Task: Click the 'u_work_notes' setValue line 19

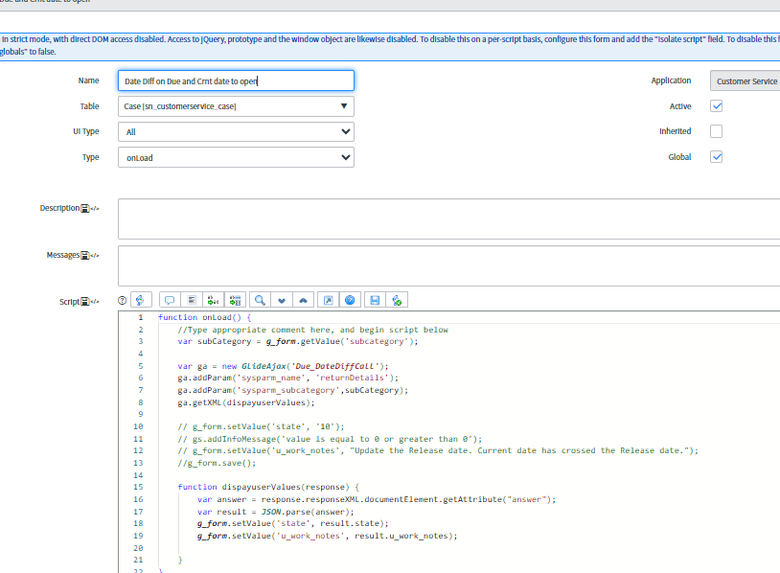Action: click(x=327, y=536)
